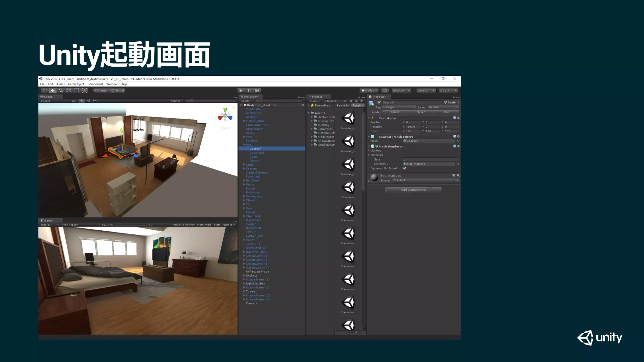The width and height of the screenshot is (644, 362).
Task: Toggle Scene effects image icon
Action: coord(95,101)
